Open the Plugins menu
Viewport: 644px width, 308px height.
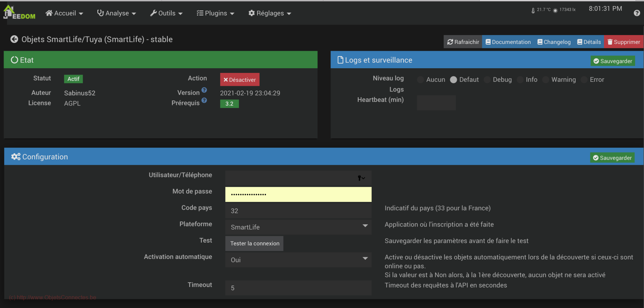215,13
